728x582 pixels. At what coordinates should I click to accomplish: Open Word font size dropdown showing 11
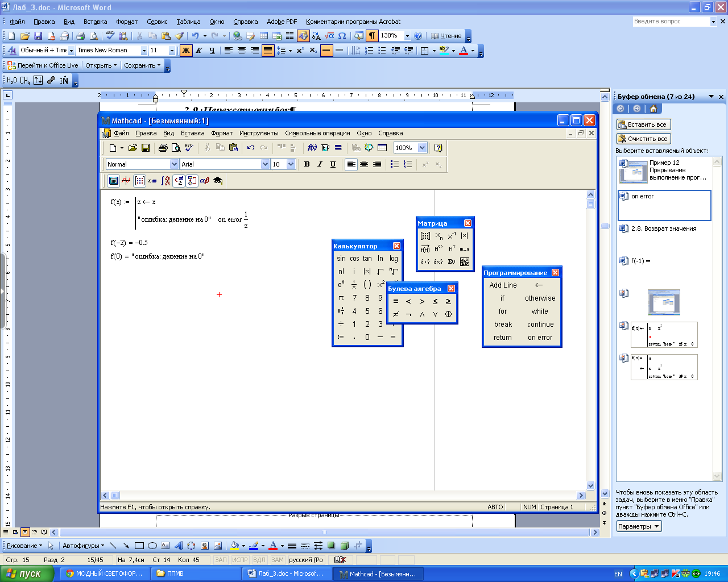point(172,51)
